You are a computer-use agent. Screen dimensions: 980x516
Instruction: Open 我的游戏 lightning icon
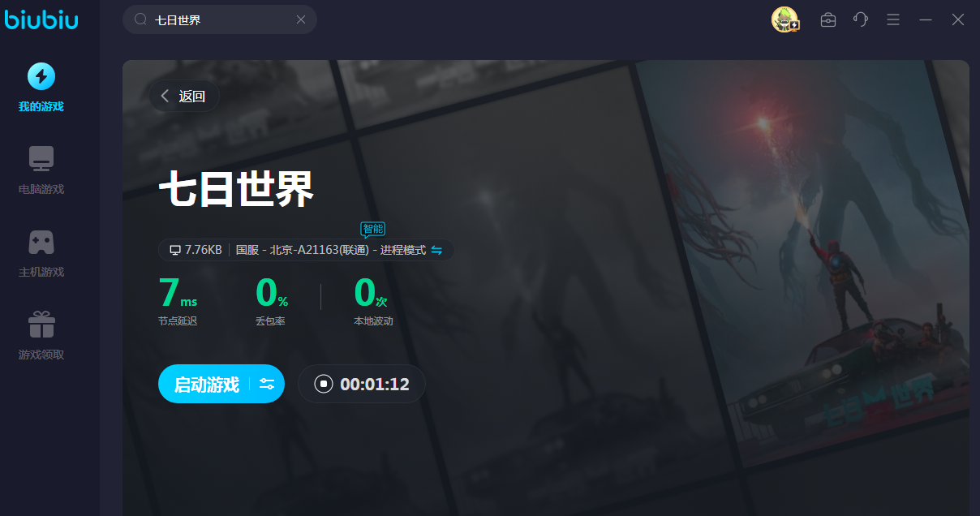coord(41,76)
